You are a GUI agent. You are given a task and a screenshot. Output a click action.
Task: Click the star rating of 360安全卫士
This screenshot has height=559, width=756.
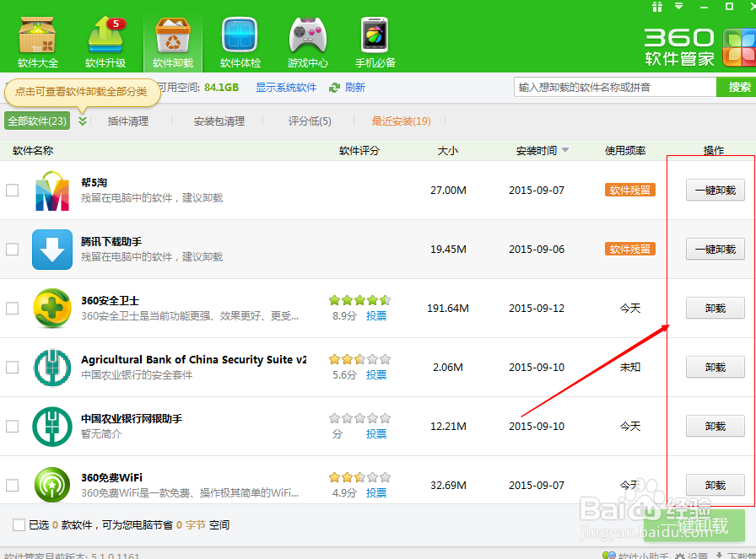click(359, 301)
